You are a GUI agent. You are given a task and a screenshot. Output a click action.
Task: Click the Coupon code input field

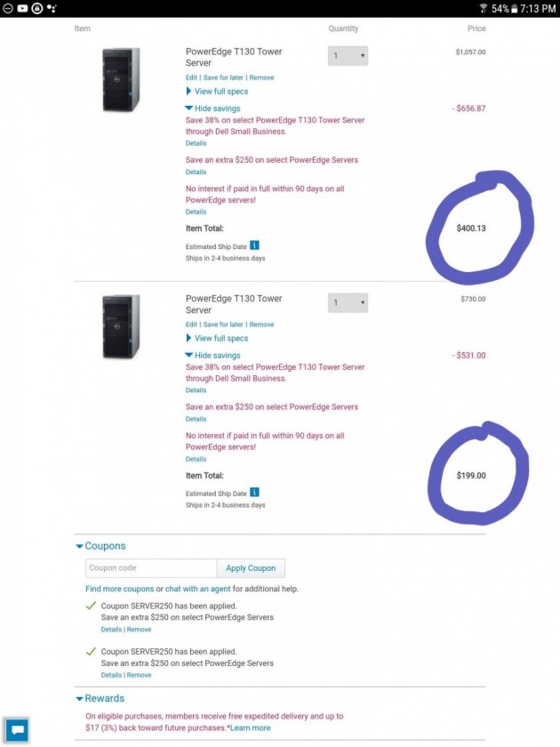click(x=151, y=568)
